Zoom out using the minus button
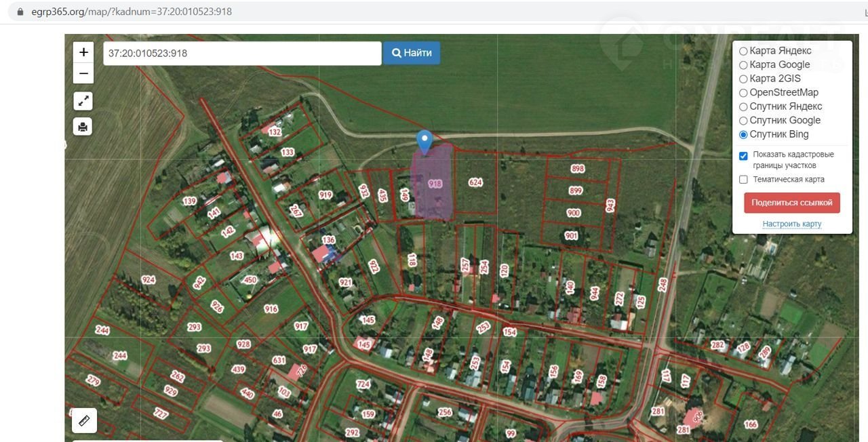 [x=83, y=73]
